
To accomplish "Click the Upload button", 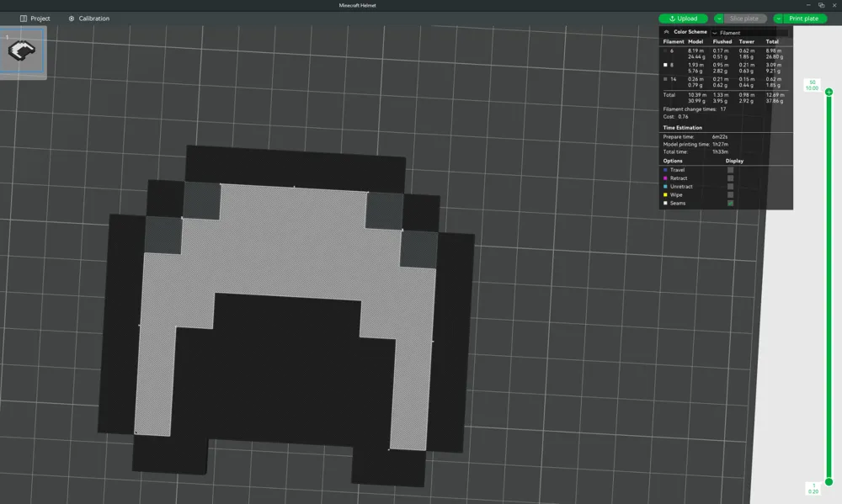I will coord(682,18).
